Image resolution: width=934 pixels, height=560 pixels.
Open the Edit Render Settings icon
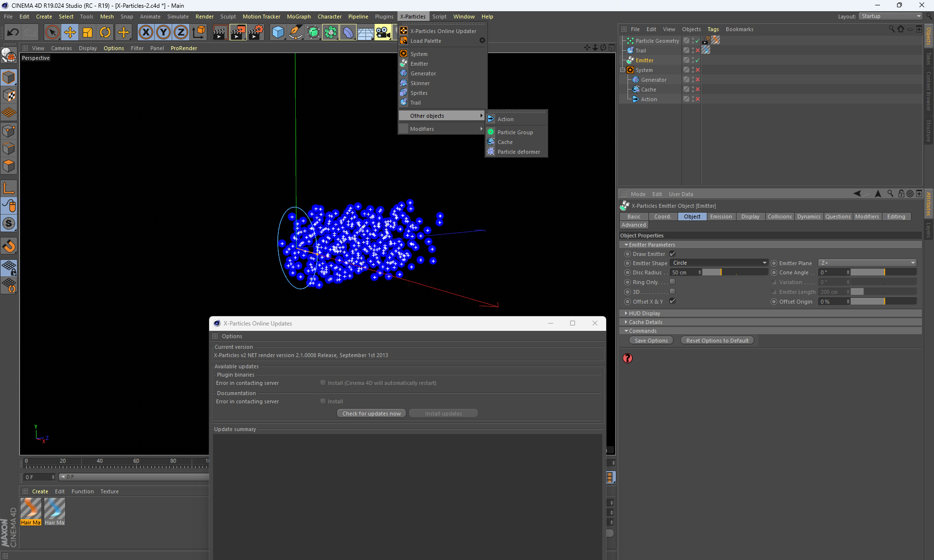click(x=255, y=33)
